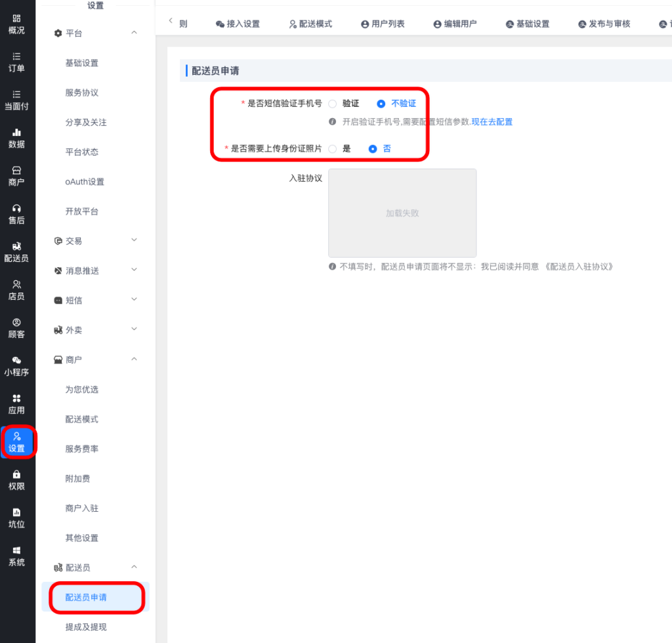
Task: Open 提成及提现 in settings menu
Action: click(x=85, y=627)
